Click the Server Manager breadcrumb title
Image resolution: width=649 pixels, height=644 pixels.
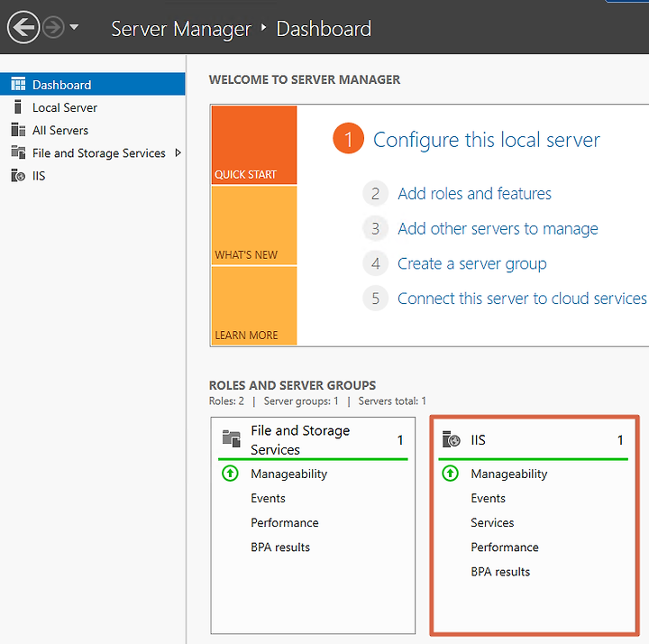[x=181, y=29]
